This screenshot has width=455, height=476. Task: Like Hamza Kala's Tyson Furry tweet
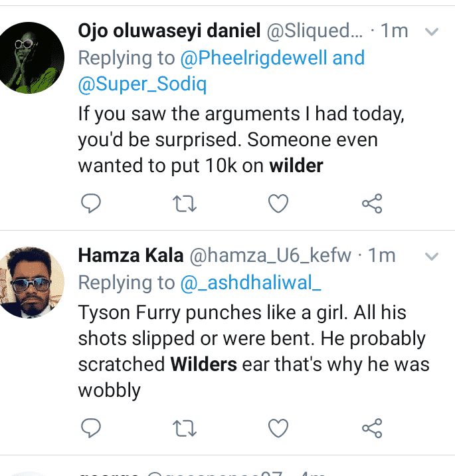point(279,427)
